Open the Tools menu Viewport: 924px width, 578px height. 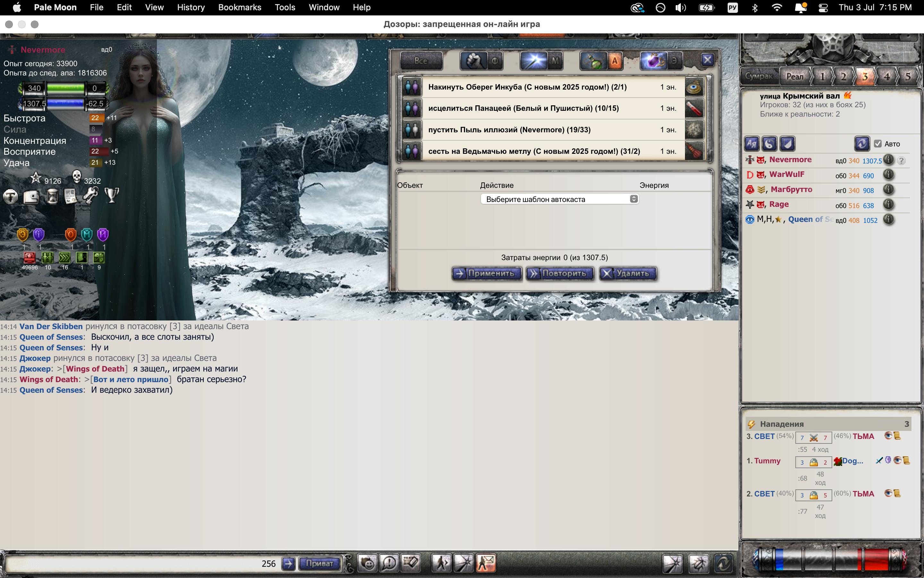point(285,7)
